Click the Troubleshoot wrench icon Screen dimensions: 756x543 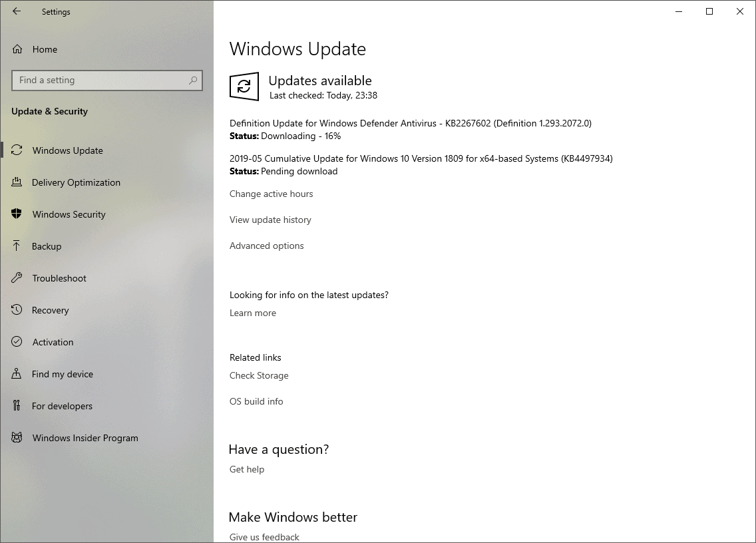pyautogui.click(x=17, y=277)
